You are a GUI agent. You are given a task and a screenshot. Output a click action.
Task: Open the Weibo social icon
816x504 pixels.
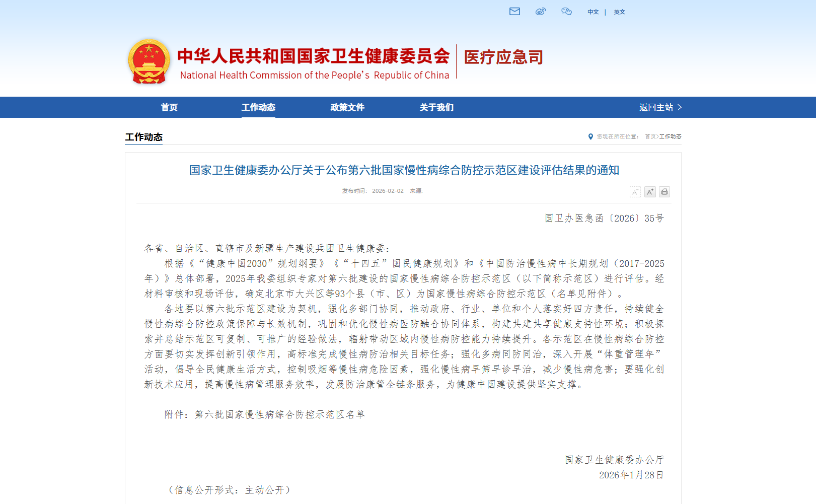tap(541, 12)
